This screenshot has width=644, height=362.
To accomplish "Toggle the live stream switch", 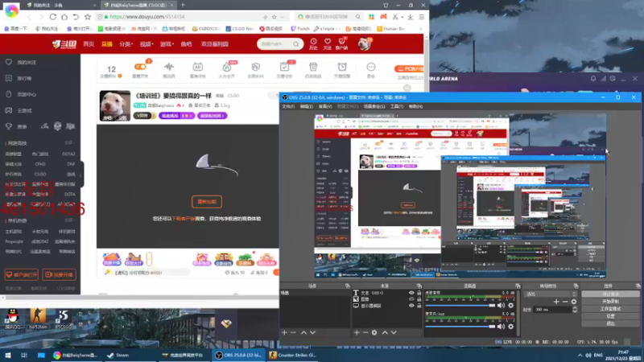I will [140, 67].
